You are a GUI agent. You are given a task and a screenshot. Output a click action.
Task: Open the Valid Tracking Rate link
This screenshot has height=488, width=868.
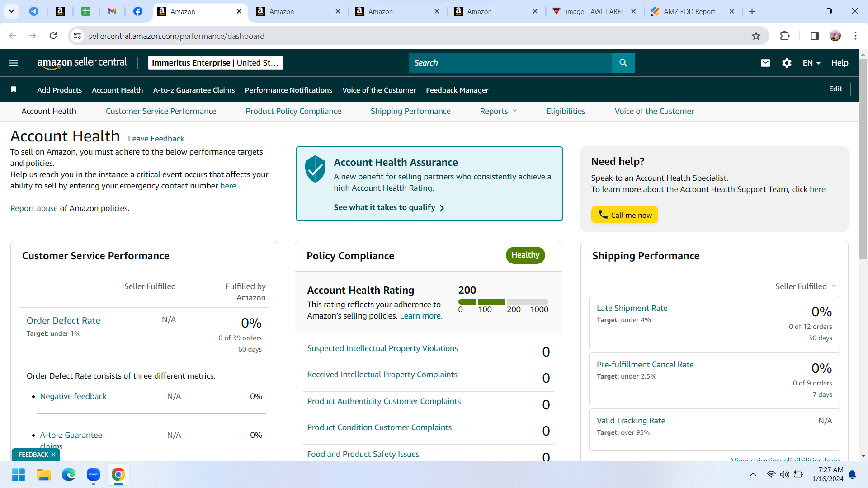point(631,421)
